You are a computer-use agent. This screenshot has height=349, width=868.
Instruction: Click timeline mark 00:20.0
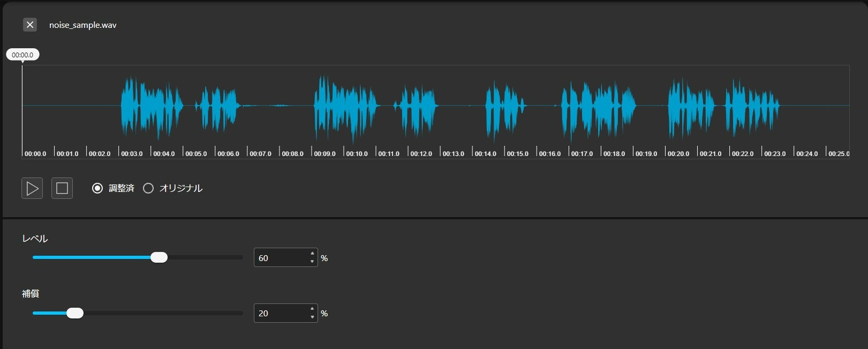coord(678,154)
